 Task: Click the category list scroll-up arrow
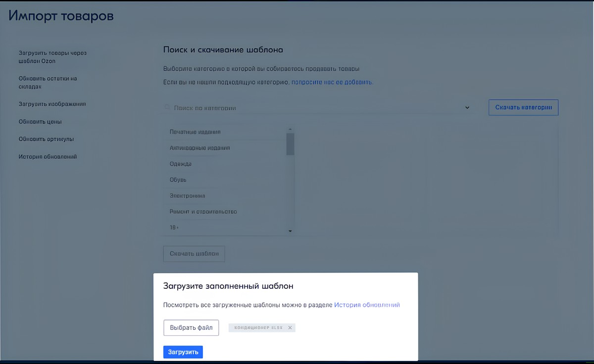coord(290,129)
